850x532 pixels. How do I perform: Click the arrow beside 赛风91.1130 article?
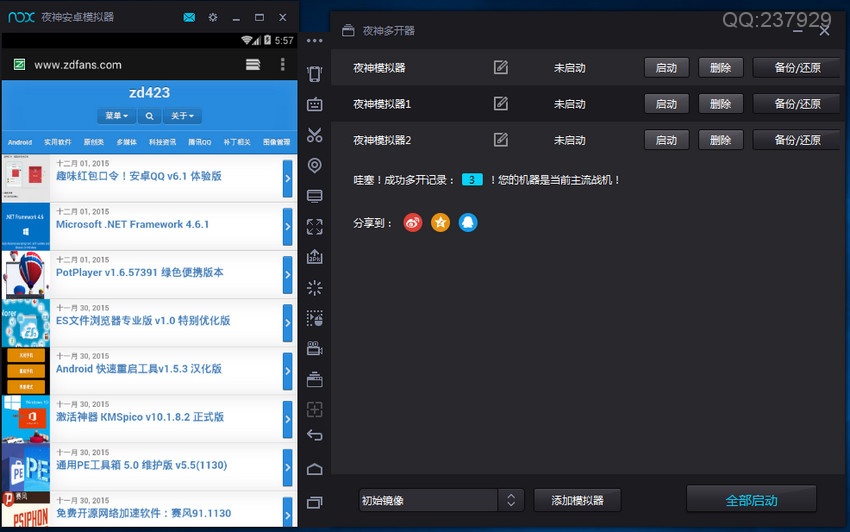(x=287, y=514)
